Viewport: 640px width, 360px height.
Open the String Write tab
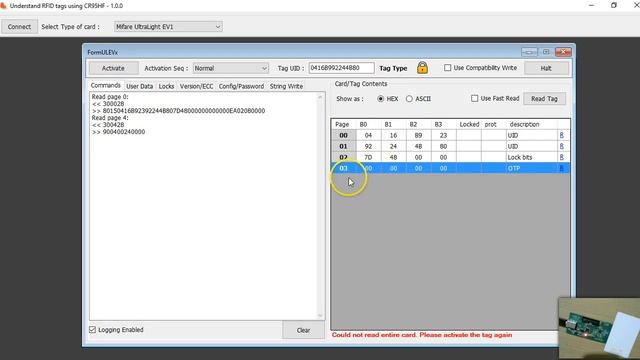pyautogui.click(x=286, y=86)
